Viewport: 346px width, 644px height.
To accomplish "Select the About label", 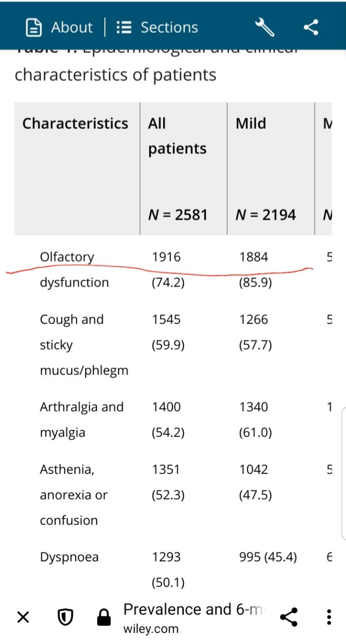I will click(x=72, y=27).
